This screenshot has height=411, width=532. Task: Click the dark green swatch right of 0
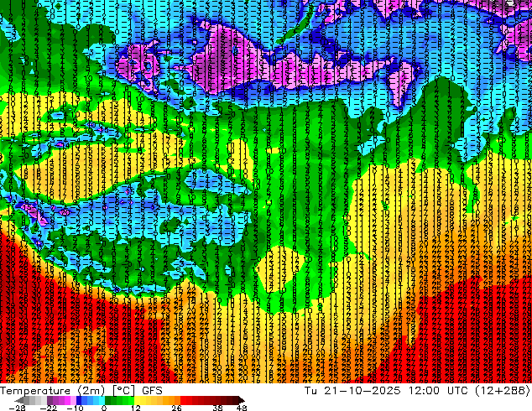[x=108, y=400]
